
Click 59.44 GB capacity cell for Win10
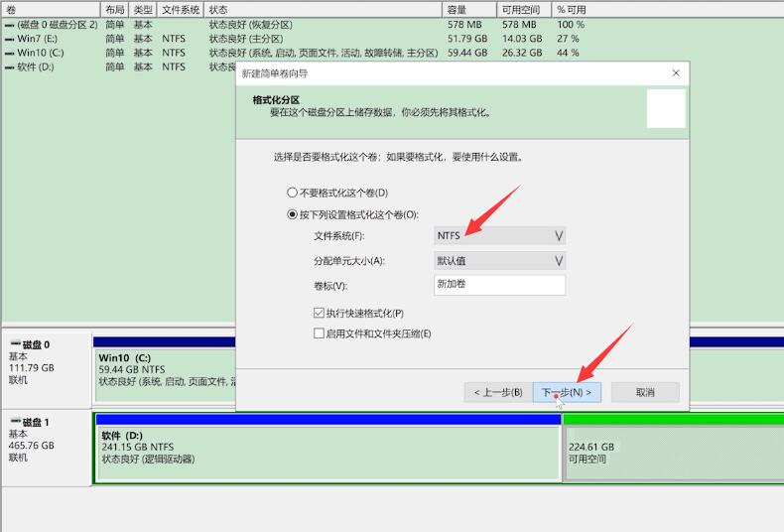(x=467, y=53)
